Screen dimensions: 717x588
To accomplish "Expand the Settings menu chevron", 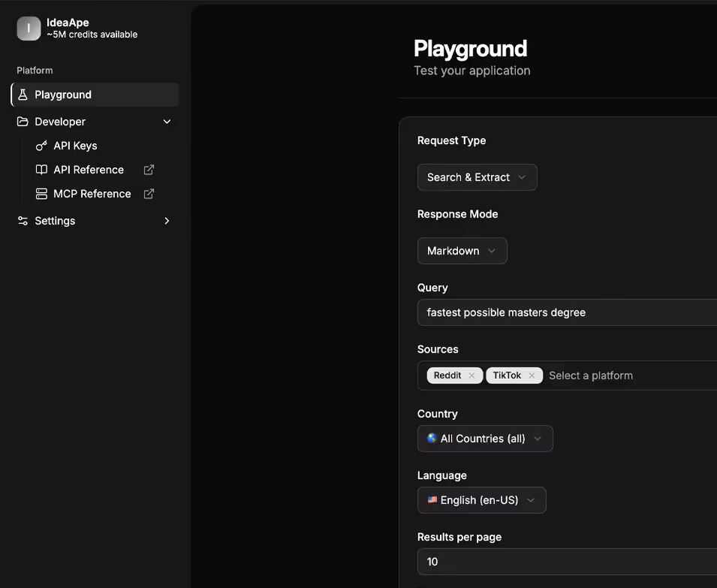I will [x=167, y=221].
